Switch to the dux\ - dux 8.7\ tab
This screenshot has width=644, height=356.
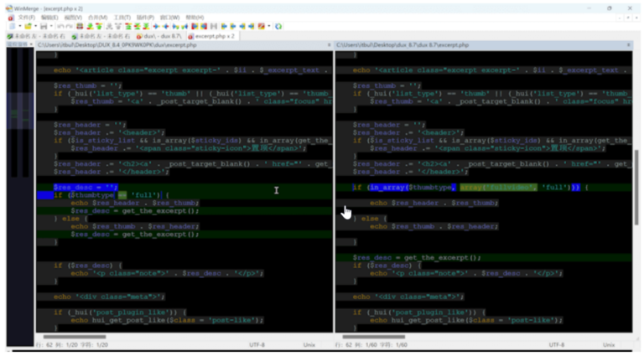point(160,36)
